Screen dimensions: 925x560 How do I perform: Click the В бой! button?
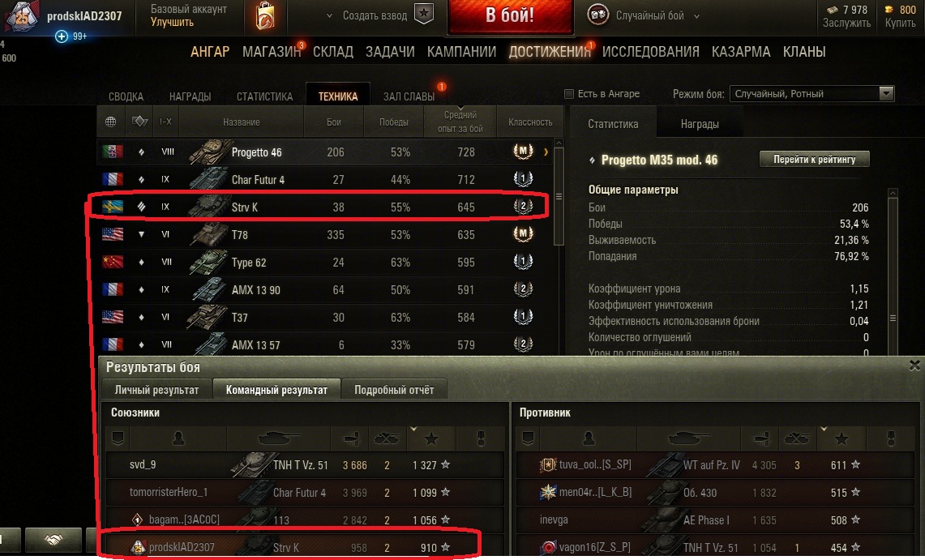[510, 16]
